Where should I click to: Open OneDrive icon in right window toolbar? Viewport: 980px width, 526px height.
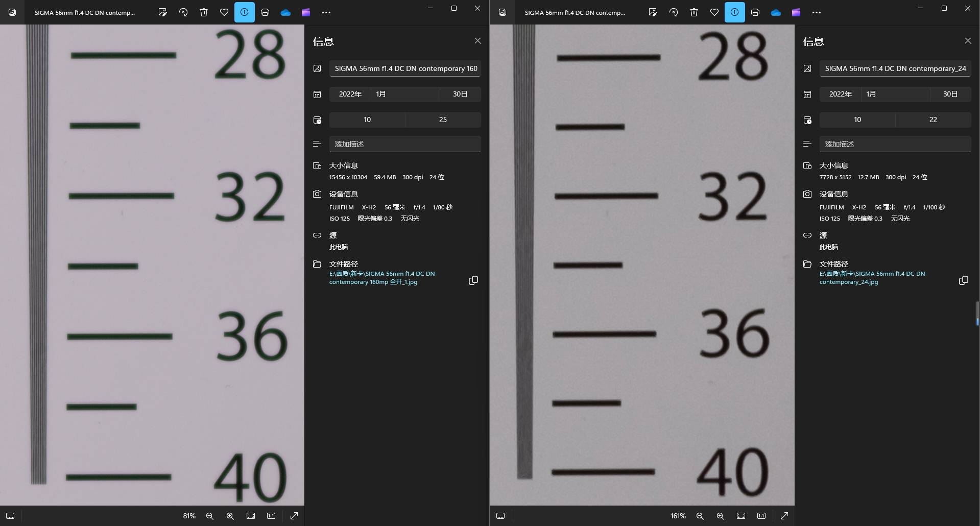776,12
